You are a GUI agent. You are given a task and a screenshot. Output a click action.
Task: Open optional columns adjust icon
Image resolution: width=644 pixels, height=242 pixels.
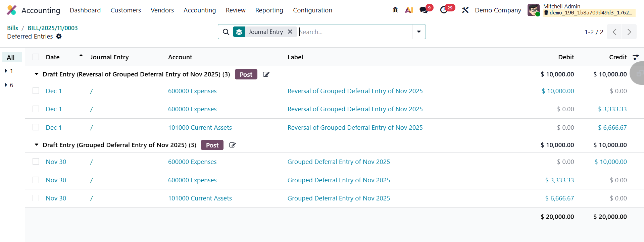coord(636,57)
